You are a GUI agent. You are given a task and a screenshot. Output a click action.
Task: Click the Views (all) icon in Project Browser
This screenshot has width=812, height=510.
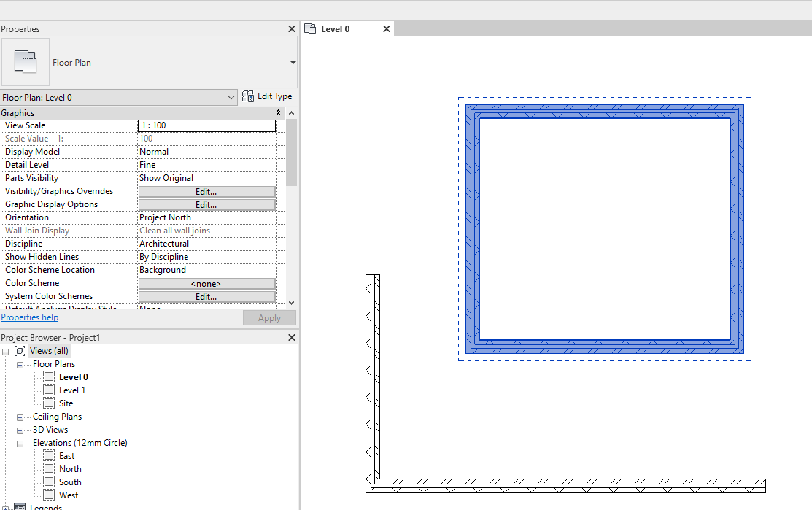tap(20, 350)
